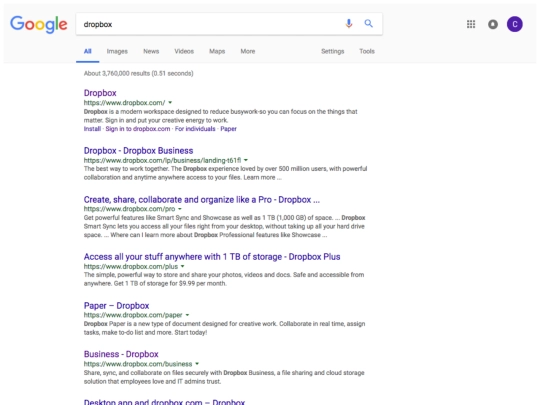Click the About 3,760,000 results text
Viewport: 540px width, 405px height.
pyautogui.click(x=138, y=73)
